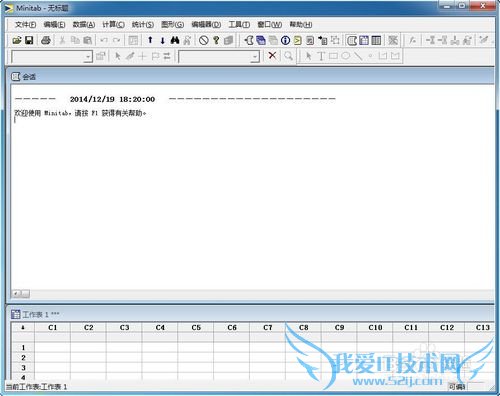Click the Undo arrow icon

(x=104, y=40)
